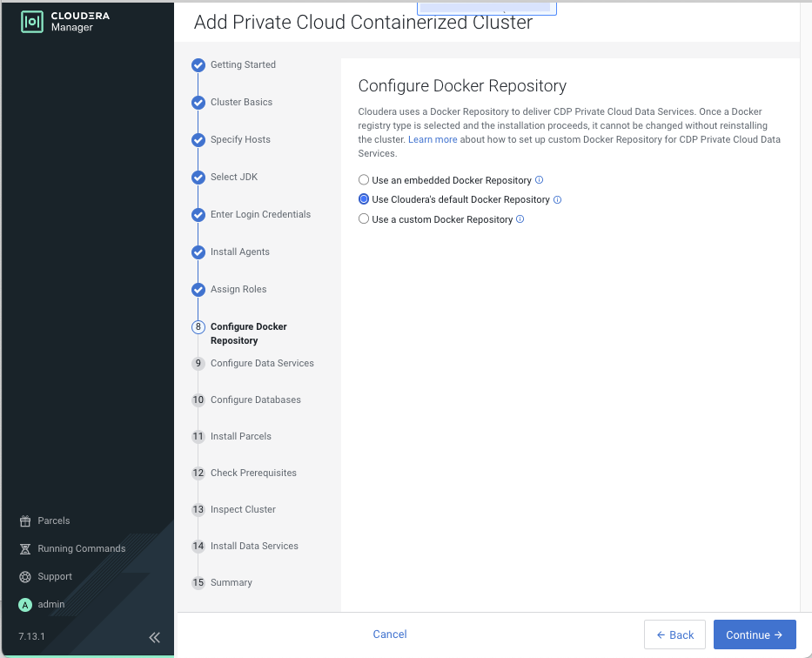This screenshot has height=658, width=812.
Task: Click the step 8 circle icon
Action: (198, 327)
